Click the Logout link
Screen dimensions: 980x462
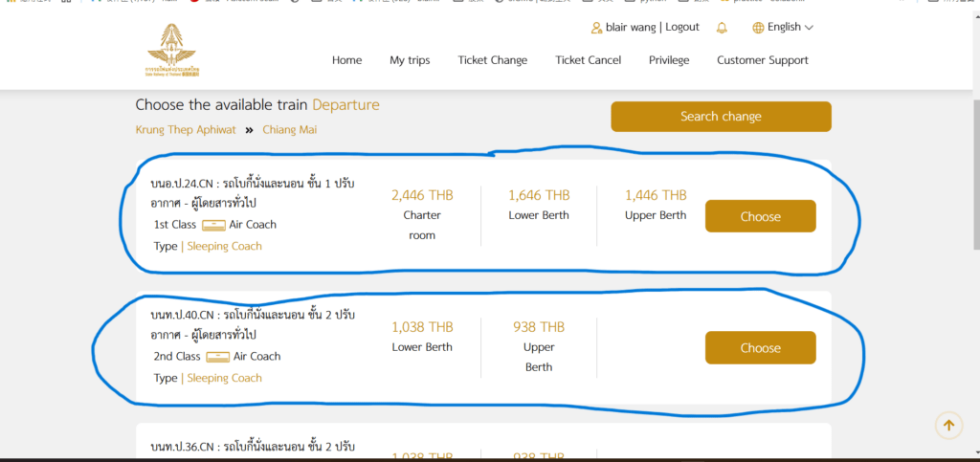tap(682, 28)
